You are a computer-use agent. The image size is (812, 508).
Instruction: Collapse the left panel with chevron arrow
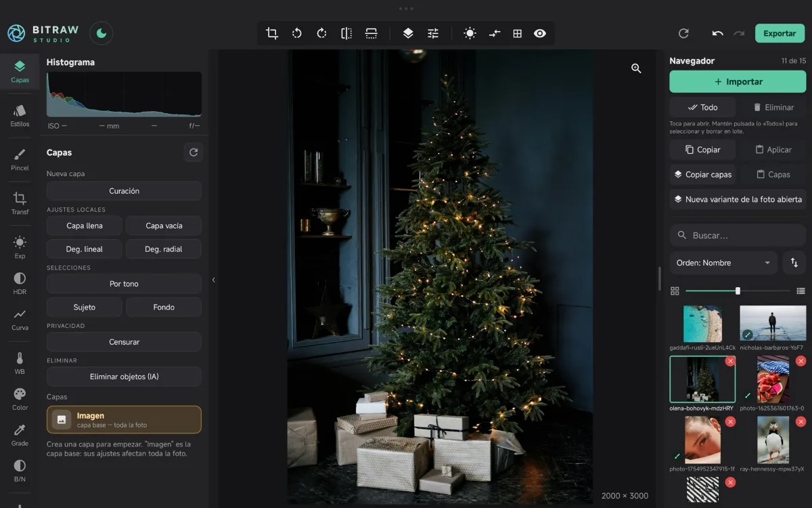(x=213, y=280)
